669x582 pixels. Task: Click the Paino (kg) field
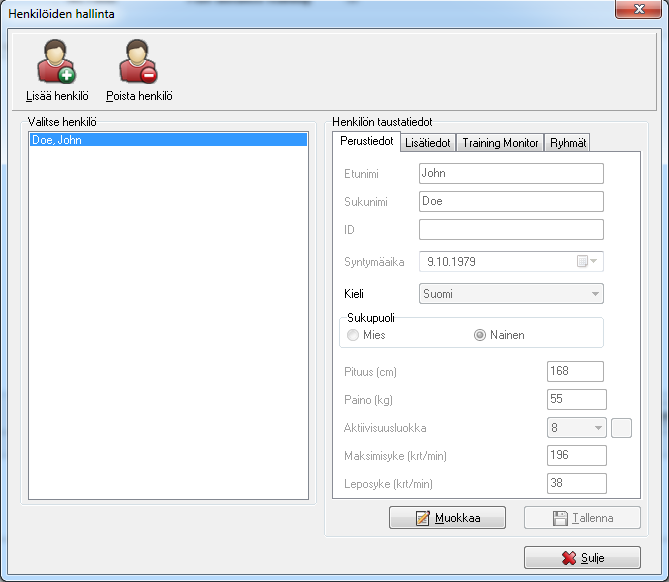point(576,399)
